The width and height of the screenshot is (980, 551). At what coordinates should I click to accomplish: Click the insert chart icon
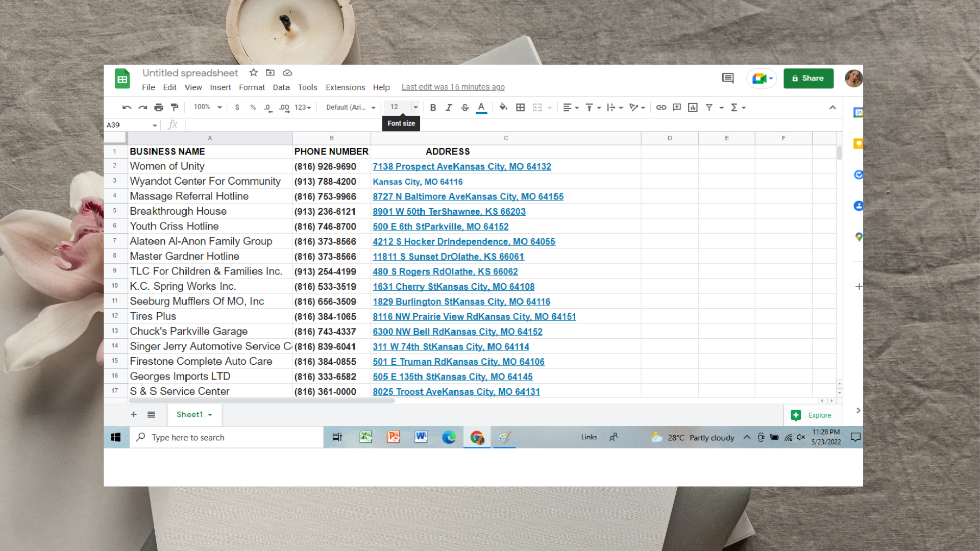click(x=693, y=108)
